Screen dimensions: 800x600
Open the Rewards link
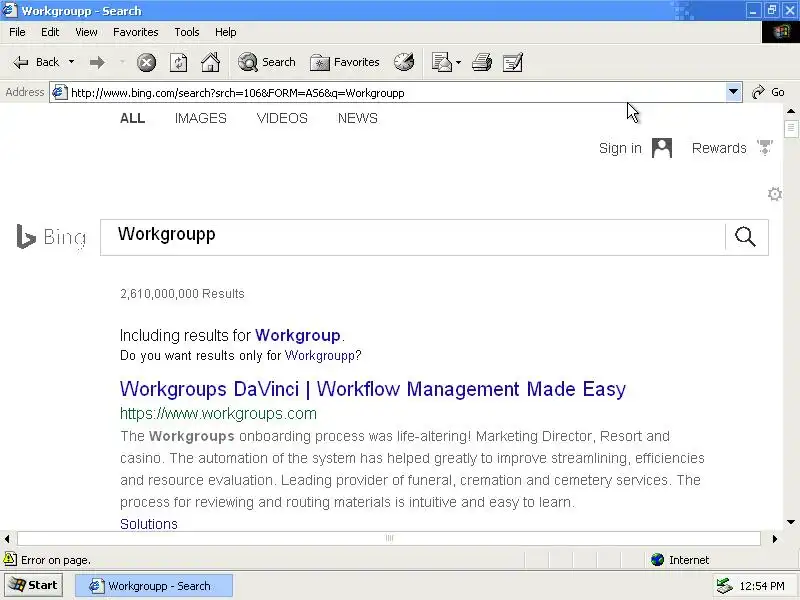719,148
